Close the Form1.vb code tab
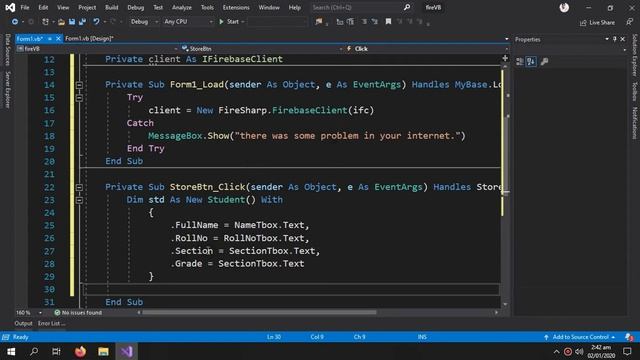This screenshot has width=640, height=360. coord(58,38)
